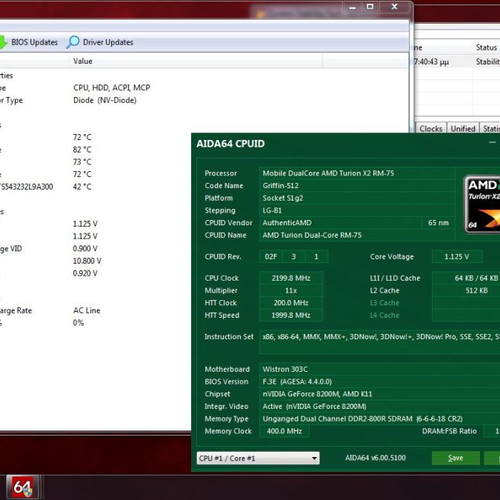Click the BIOS Updates green arrow icon
500x500 pixels.
pyautogui.click(x=3, y=42)
